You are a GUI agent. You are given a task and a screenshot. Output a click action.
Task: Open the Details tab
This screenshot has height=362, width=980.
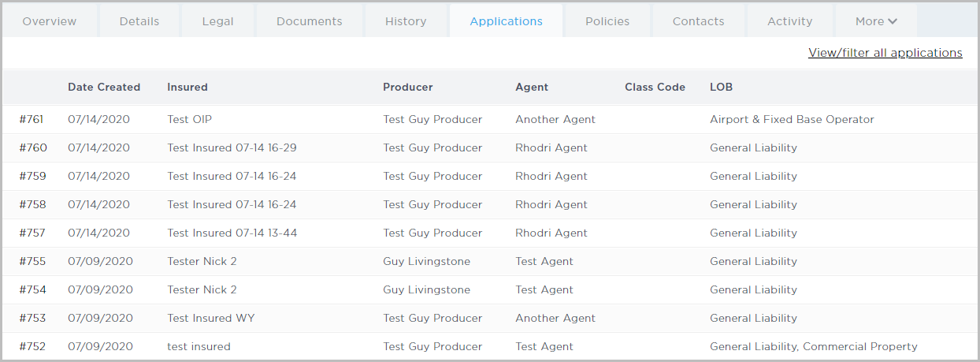[139, 21]
